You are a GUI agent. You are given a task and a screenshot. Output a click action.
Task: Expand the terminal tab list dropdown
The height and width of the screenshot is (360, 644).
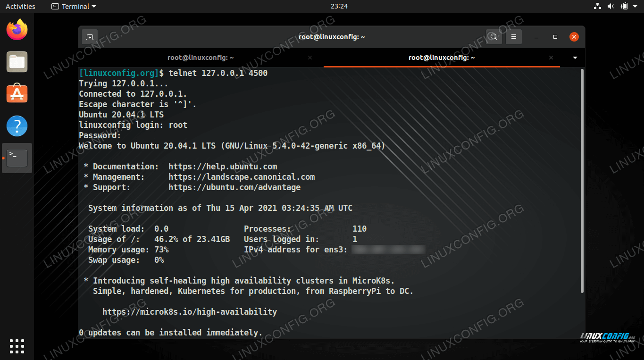point(575,58)
